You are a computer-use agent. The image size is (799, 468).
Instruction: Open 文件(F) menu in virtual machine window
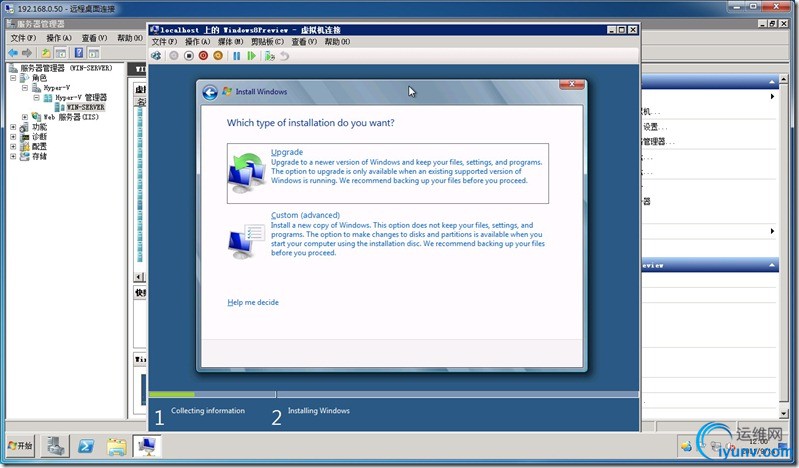point(165,42)
